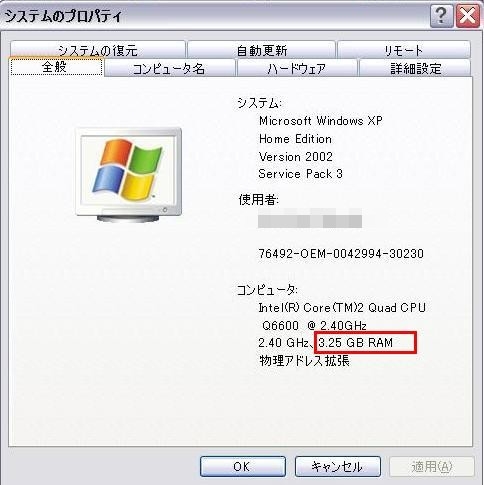The image size is (484, 485).
Task: Switch to the コンピュータ名 tab
Action: coord(170,68)
